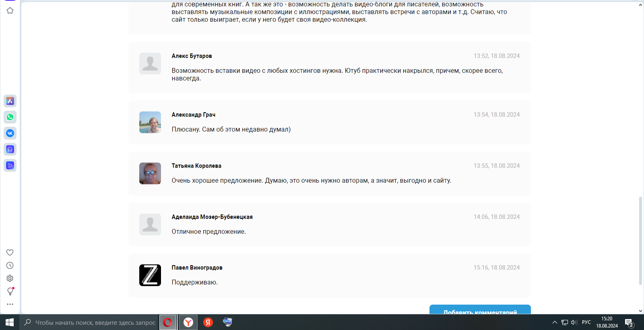This screenshot has height=330, width=644.
Task: Click Opera browser taskbar icon
Action: coord(168,322)
